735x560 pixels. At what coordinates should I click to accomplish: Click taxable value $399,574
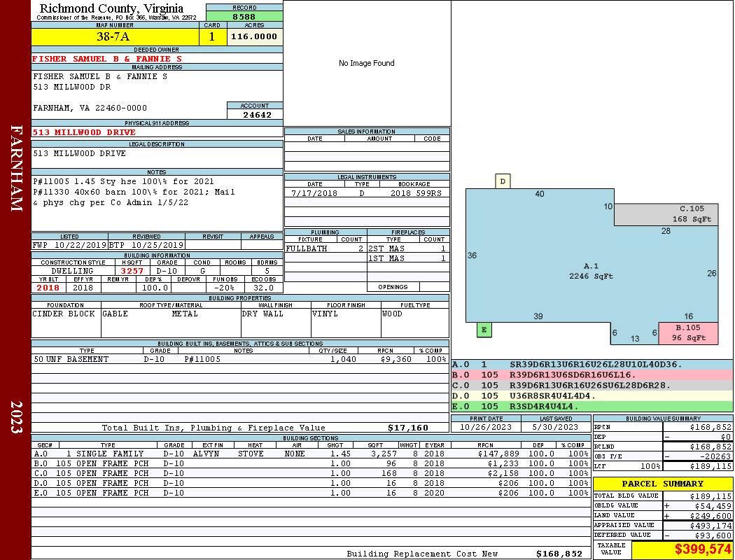point(703,549)
